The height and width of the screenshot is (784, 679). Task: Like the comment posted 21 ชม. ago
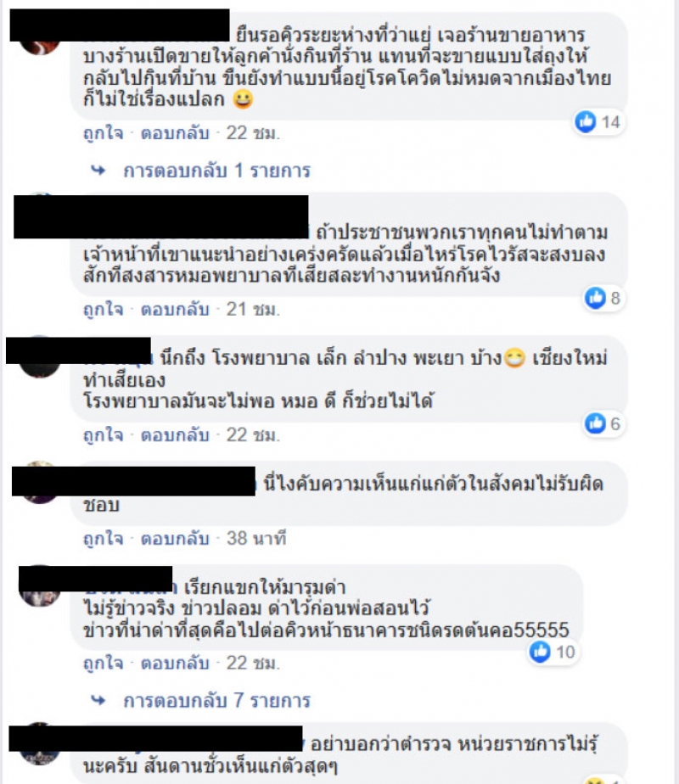(103, 310)
